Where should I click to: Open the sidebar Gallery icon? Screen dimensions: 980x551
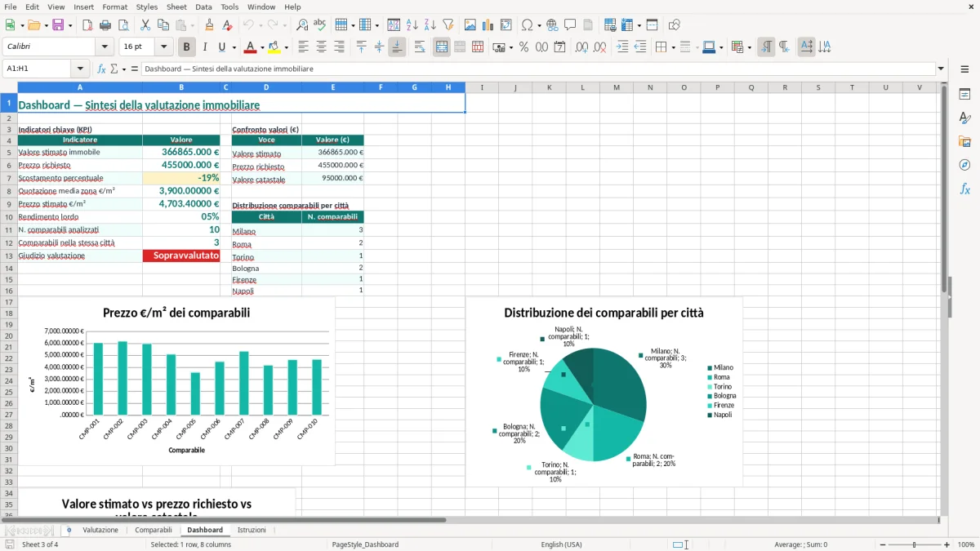coord(964,141)
